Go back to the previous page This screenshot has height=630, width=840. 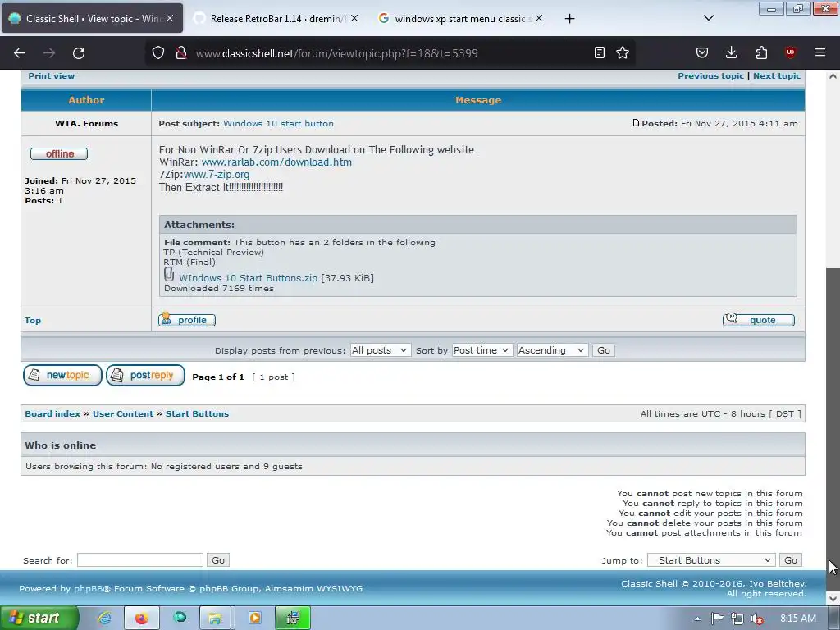point(20,52)
